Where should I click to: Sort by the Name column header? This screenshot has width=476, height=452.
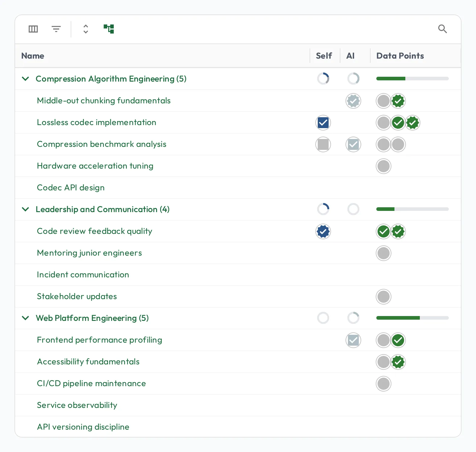pos(33,56)
